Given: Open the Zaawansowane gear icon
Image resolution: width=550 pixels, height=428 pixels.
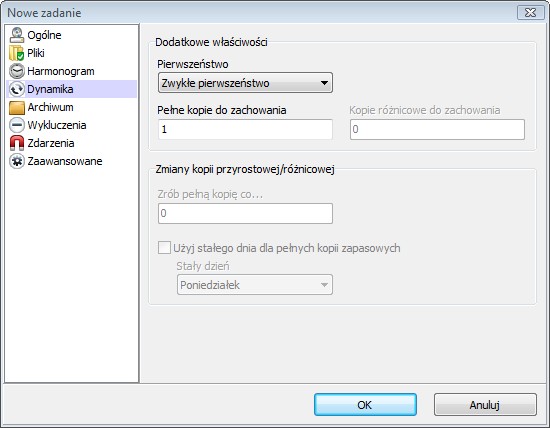Looking at the screenshot, I should (x=16, y=161).
